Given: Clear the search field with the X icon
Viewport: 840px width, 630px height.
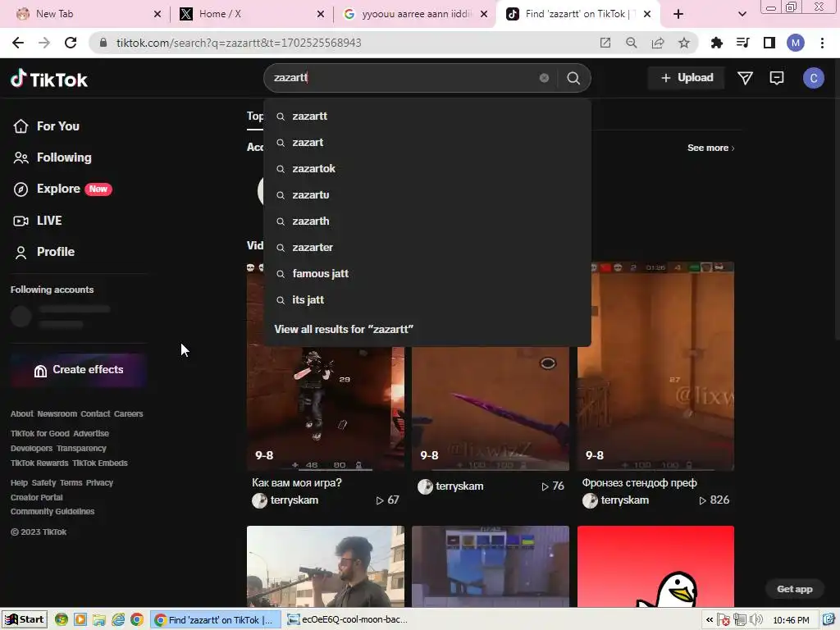Looking at the screenshot, I should (x=544, y=78).
